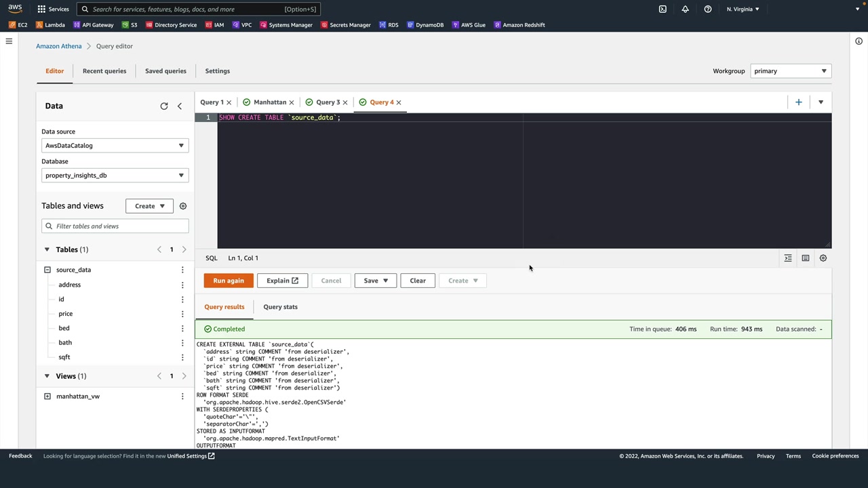868x488 pixels.
Task: Open the Save dropdown button
Action: [376, 281]
